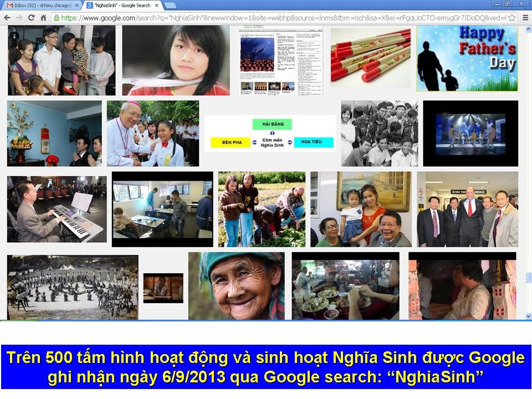
Task: Click the green HTTPS padlock icon
Action: coord(57,18)
